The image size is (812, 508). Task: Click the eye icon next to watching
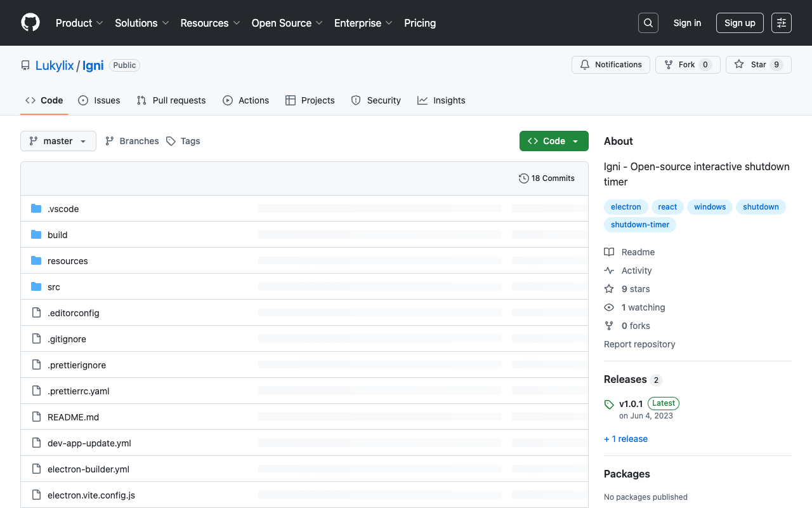tap(609, 307)
